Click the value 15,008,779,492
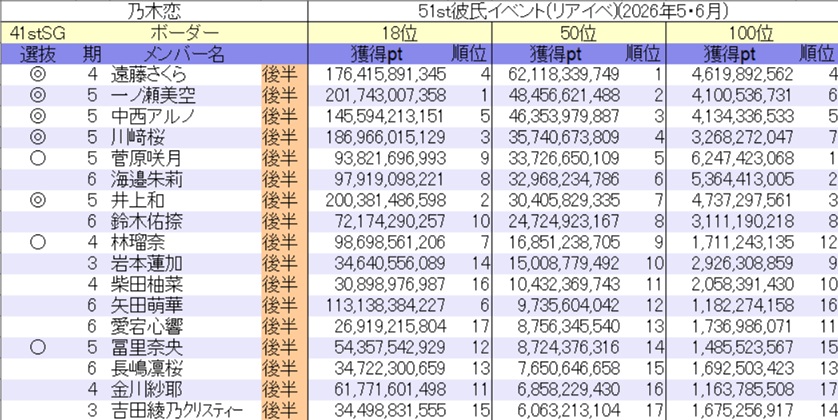 tap(564, 263)
